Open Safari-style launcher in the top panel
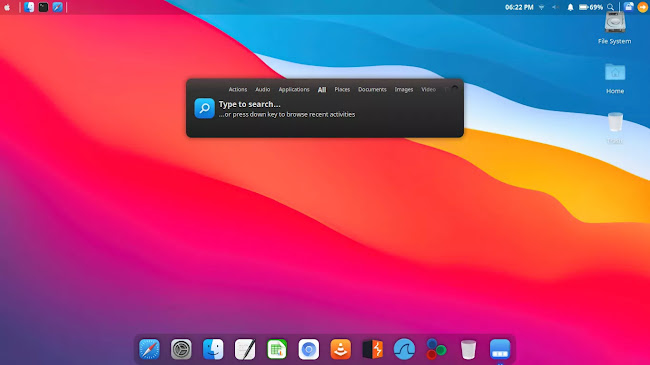The width and height of the screenshot is (650, 365). click(57, 7)
